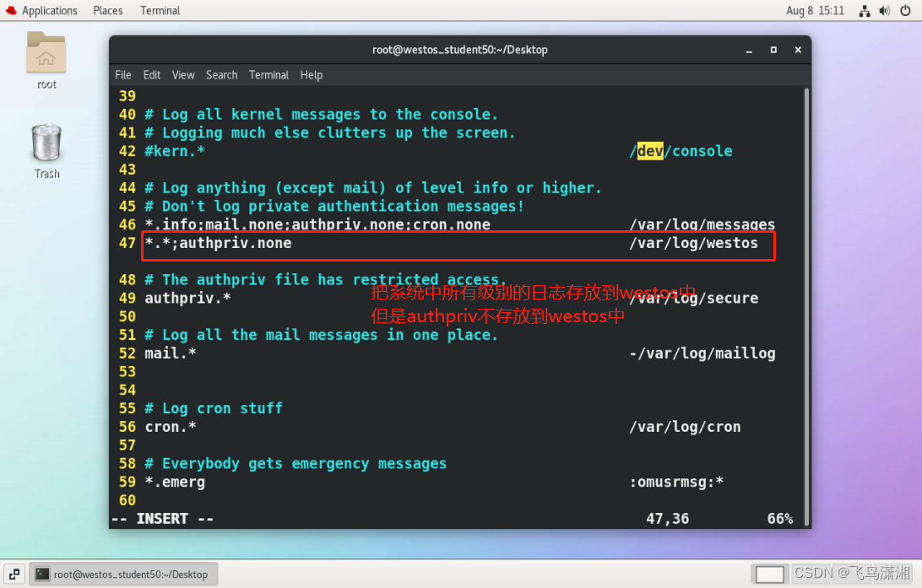Click ':omusrmsg:*' on line 59
This screenshot has height=588, width=922.
click(676, 482)
